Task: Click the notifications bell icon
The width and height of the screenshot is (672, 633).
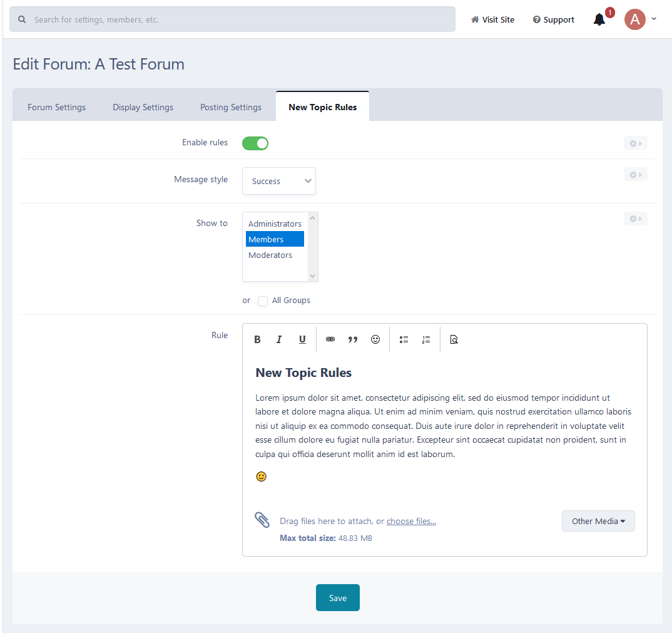Action: pyautogui.click(x=599, y=19)
